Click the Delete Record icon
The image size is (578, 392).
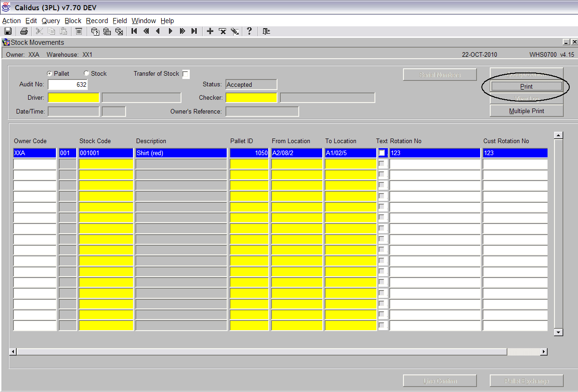pyautogui.click(x=223, y=31)
